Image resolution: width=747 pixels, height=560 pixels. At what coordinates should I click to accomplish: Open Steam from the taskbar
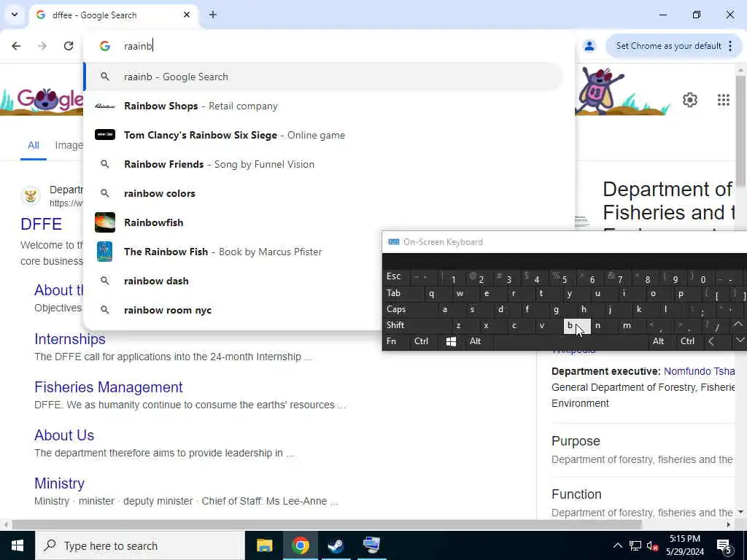336,545
